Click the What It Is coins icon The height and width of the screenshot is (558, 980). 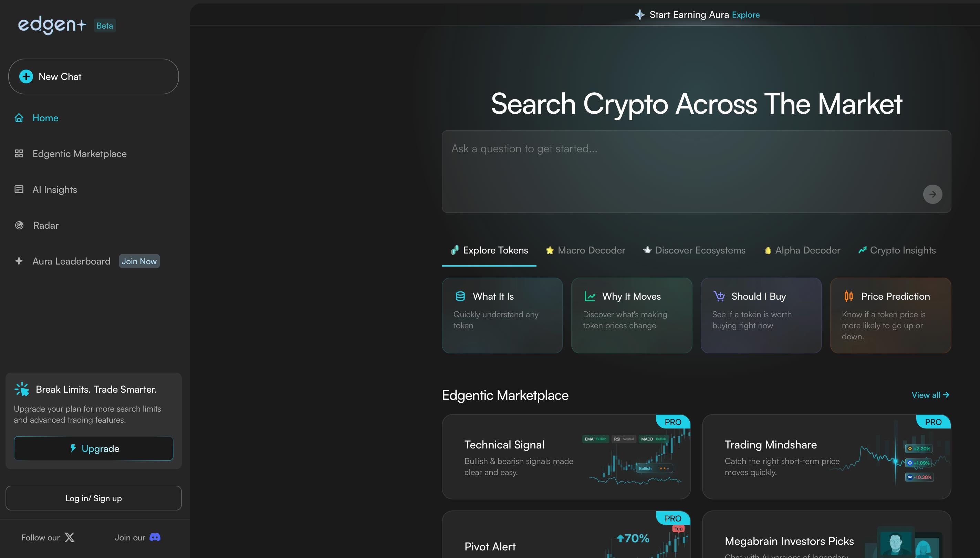click(460, 296)
